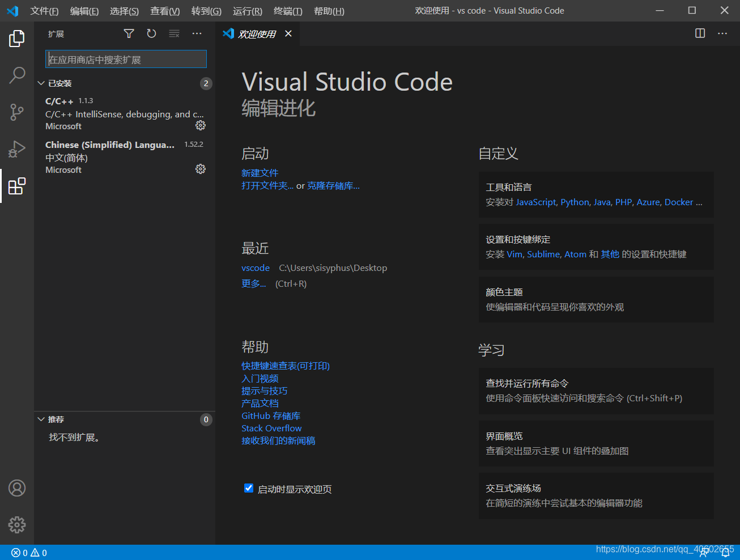The height and width of the screenshot is (560, 740).
Task: Open the 选择(S) menu
Action: [124, 11]
